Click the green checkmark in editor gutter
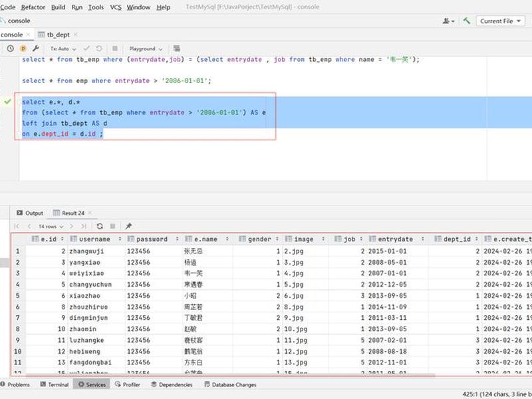 [x=7, y=102]
